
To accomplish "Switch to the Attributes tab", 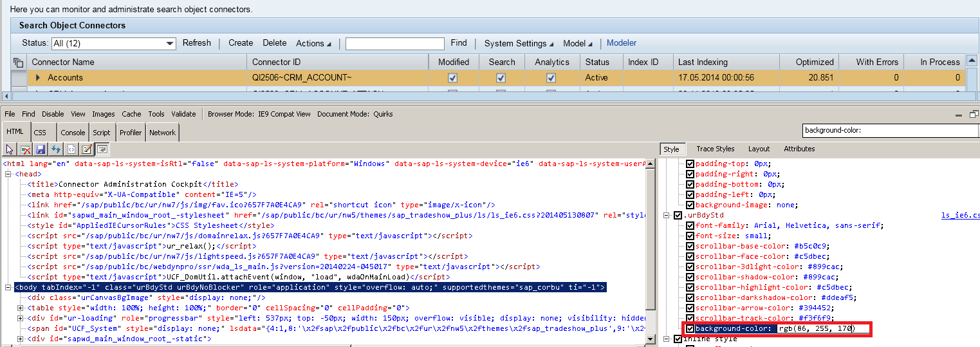I will pyautogui.click(x=799, y=149).
